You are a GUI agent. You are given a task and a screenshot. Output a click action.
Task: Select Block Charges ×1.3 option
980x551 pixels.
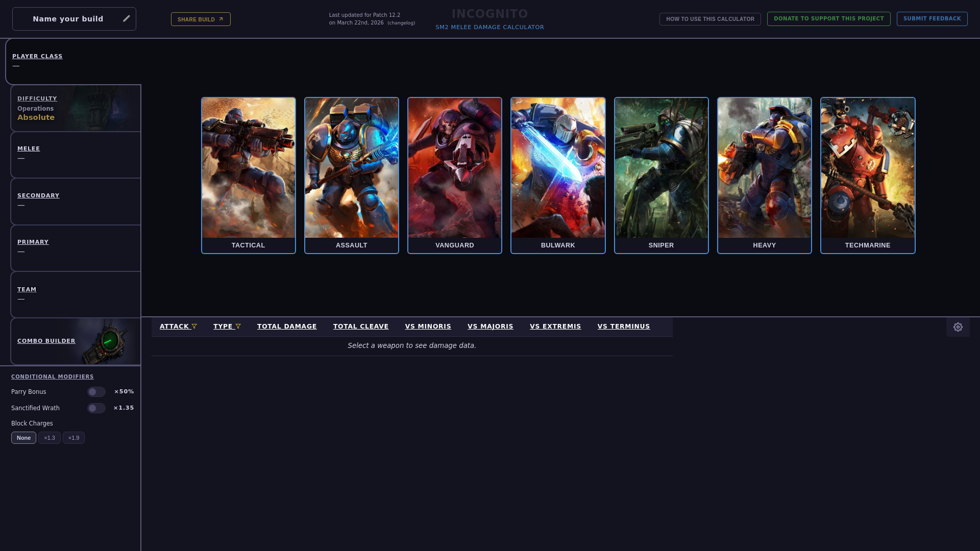click(x=50, y=438)
